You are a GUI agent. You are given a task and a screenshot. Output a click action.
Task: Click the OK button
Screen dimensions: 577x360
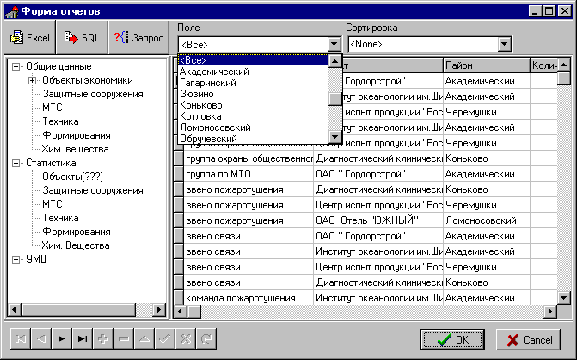[x=452, y=339]
